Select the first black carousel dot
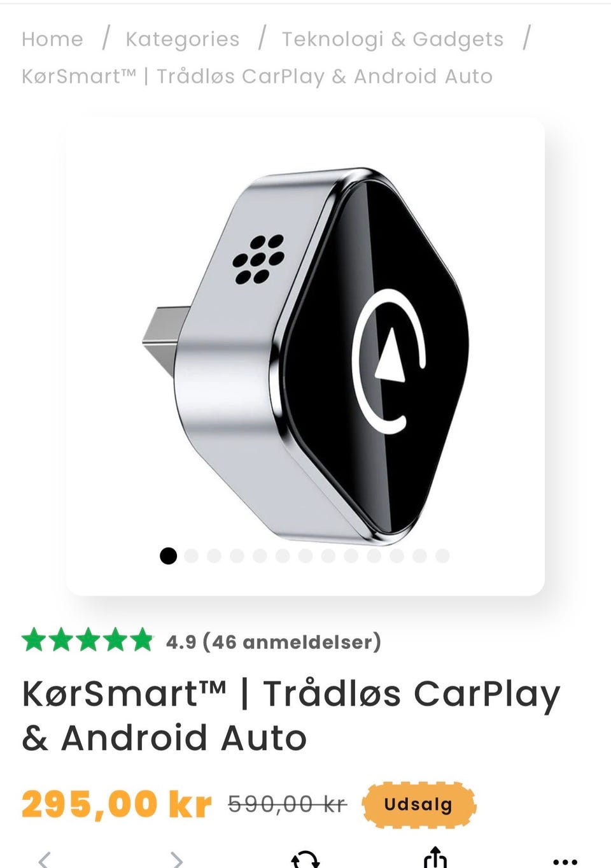611x868 pixels. click(x=168, y=556)
